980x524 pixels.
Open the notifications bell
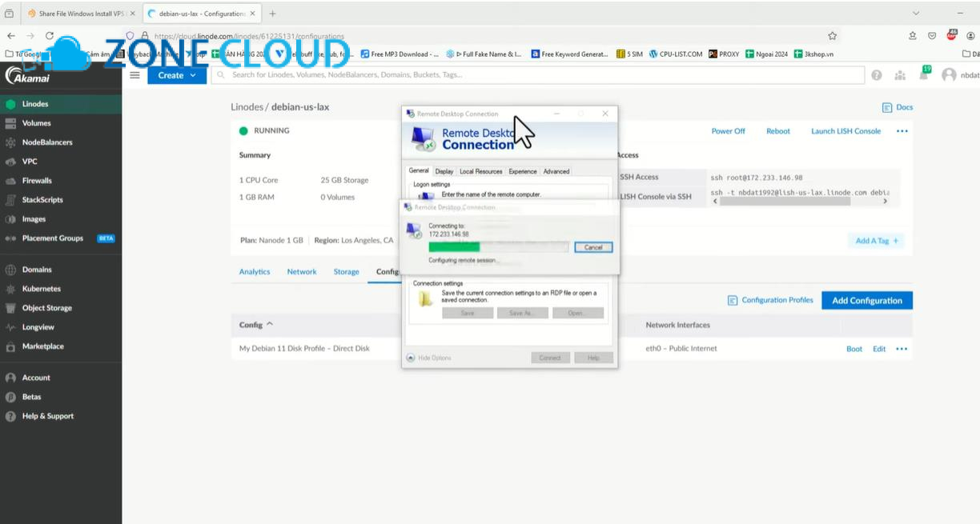pyautogui.click(x=925, y=74)
